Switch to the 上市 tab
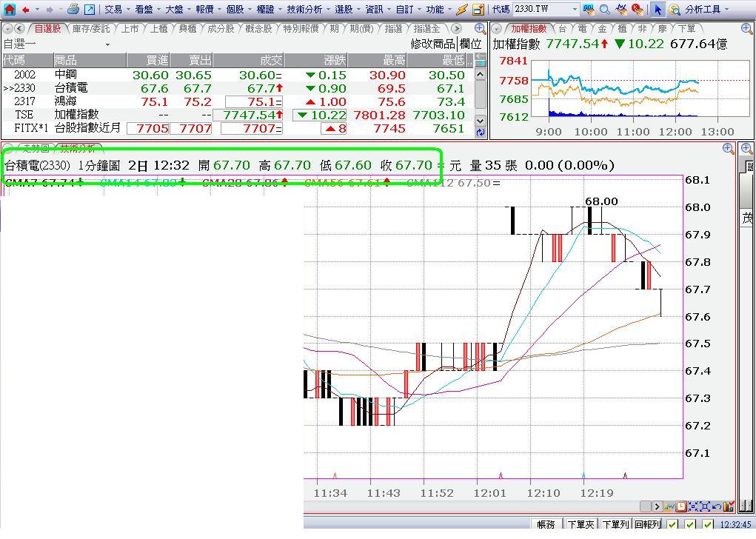Image resolution: width=756 pixels, height=539 pixels. pos(130,29)
